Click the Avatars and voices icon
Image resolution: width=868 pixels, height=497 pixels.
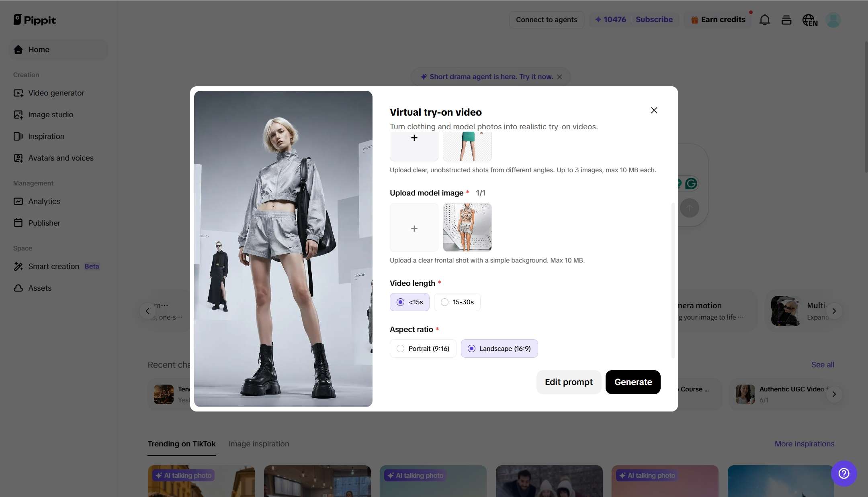pos(18,158)
